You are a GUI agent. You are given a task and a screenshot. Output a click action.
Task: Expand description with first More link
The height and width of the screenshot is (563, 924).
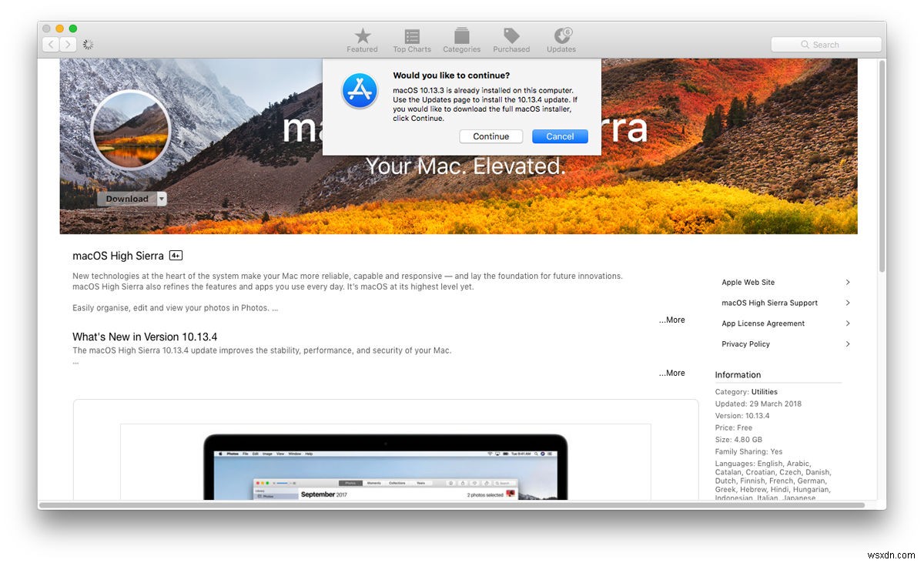coord(671,320)
